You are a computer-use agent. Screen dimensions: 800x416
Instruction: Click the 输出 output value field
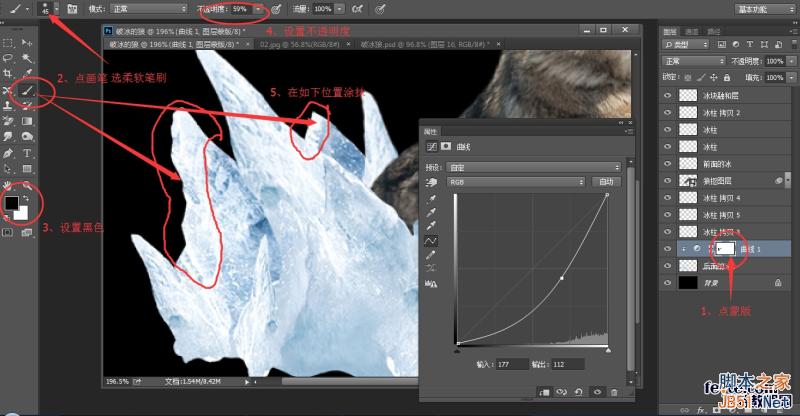point(566,364)
